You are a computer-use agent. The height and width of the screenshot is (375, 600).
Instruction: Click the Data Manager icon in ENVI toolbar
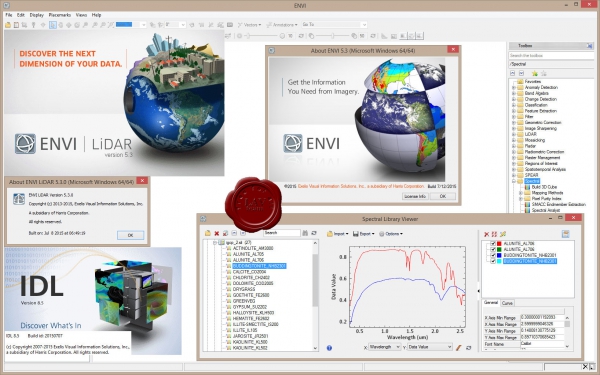16,25
